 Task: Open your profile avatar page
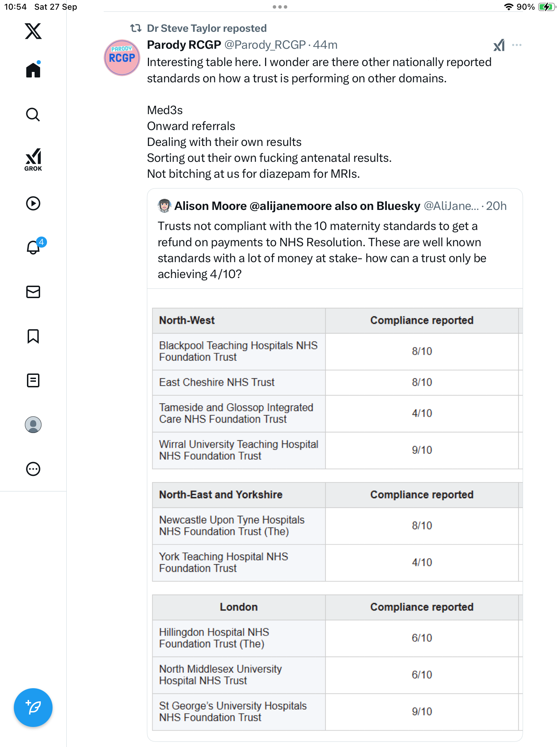(33, 425)
